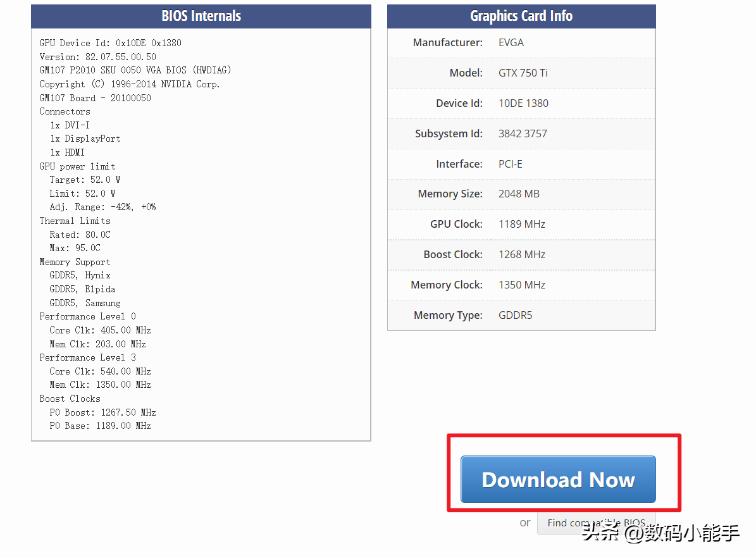
Task: Select the Model value GTX 750 Ti
Action: (523, 73)
